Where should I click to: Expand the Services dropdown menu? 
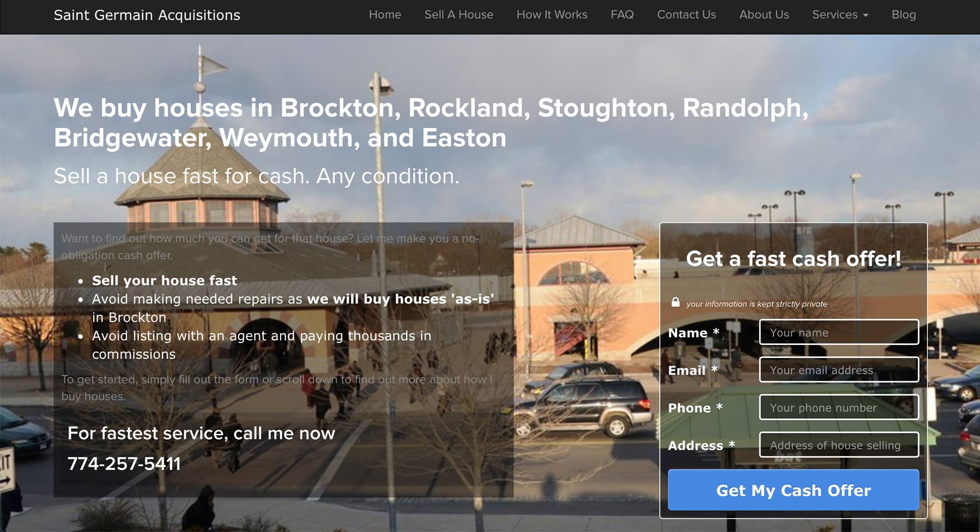(x=840, y=15)
